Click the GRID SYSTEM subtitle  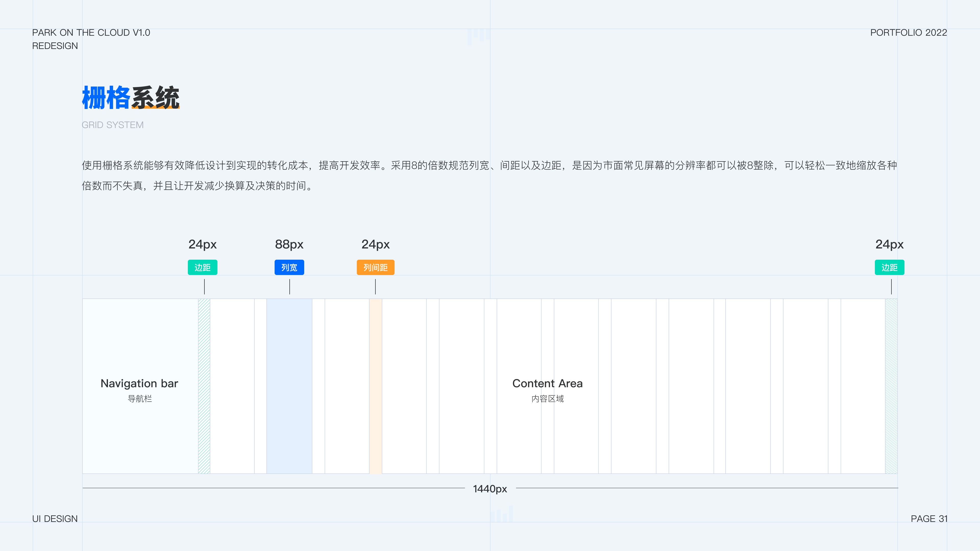[x=113, y=125]
